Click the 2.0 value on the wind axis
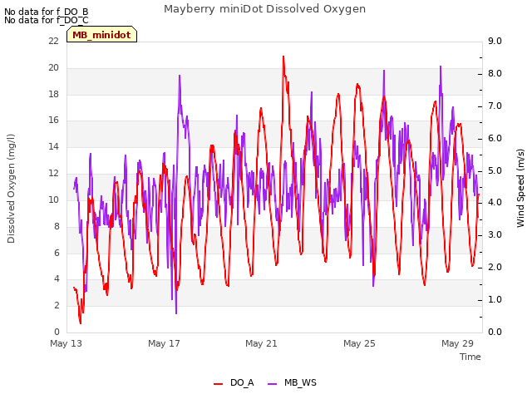Screen dimensions: 532x399 click(495, 267)
